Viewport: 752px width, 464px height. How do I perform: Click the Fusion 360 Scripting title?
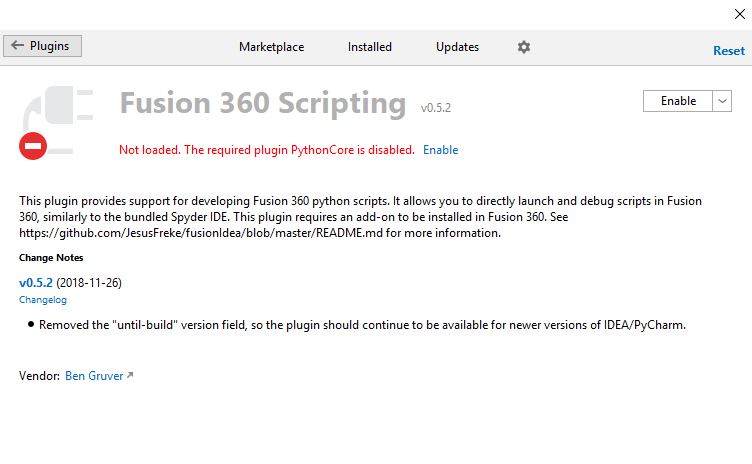(x=262, y=104)
